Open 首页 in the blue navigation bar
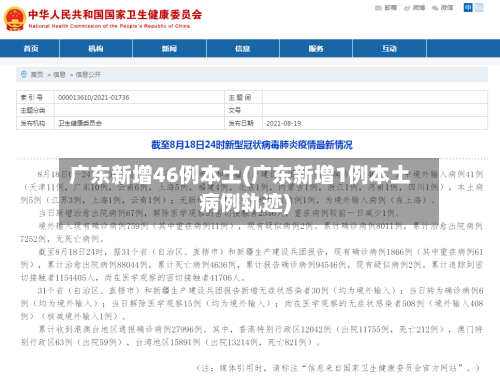 pyautogui.click(x=31, y=49)
